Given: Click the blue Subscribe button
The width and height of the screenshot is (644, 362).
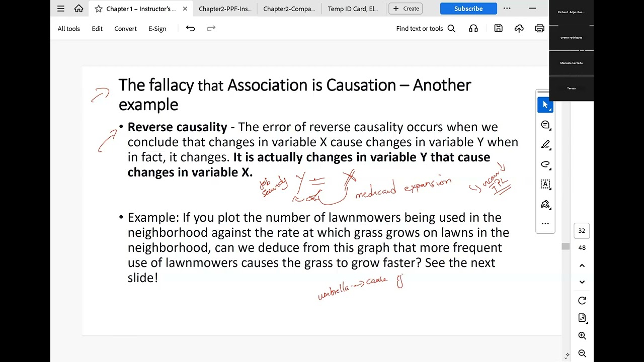Looking at the screenshot, I should pos(468,9).
